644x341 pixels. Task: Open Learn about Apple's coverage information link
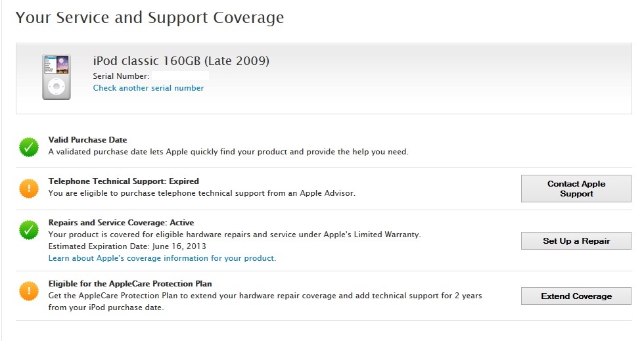(162, 258)
